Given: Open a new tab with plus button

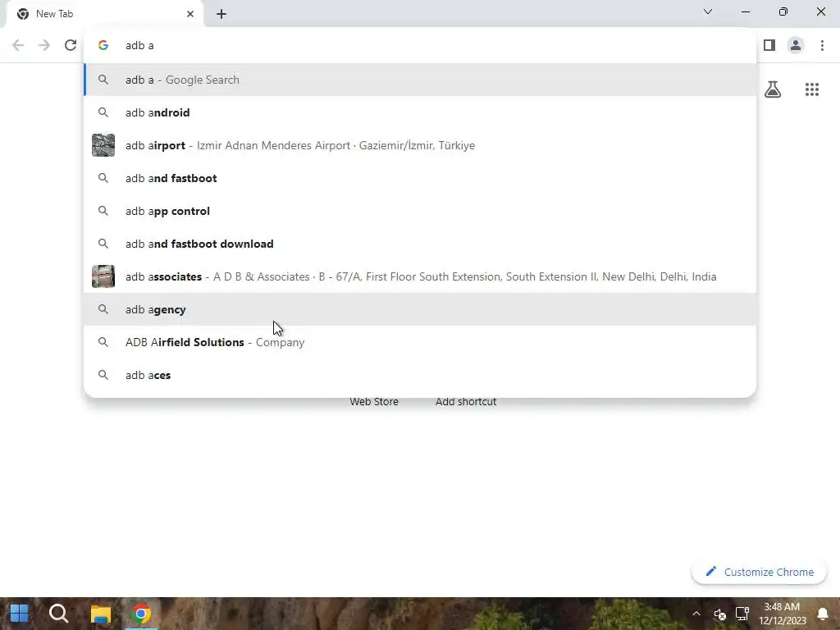Looking at the screenshot, I should point(221,14).
